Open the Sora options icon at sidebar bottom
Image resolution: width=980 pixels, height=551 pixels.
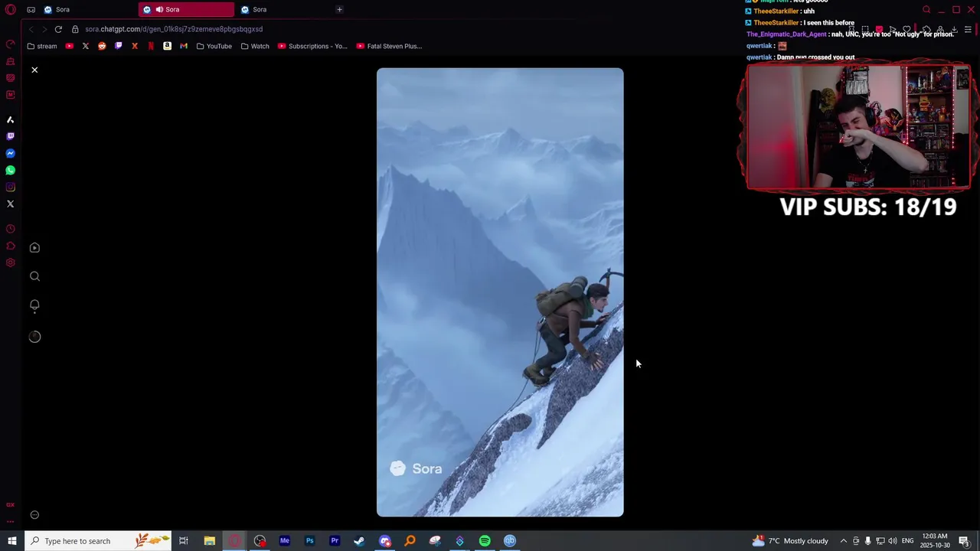(x=34, y=515)
